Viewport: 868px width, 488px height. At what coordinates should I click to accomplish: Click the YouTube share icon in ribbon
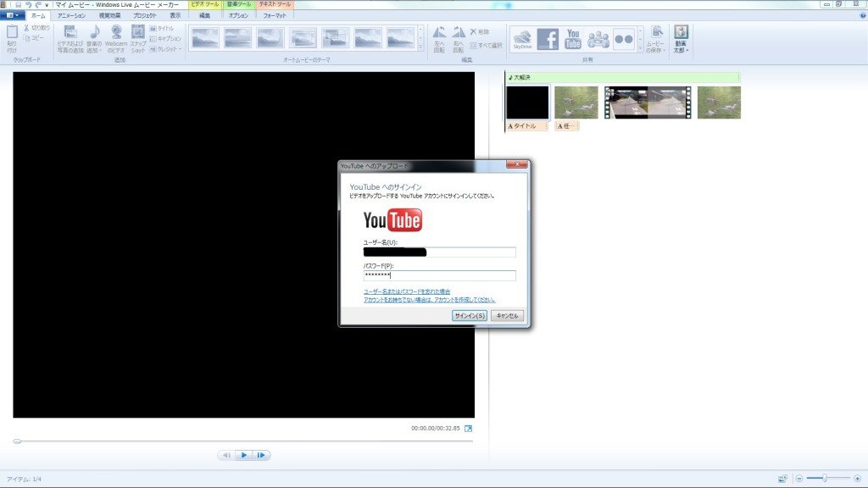573,39
